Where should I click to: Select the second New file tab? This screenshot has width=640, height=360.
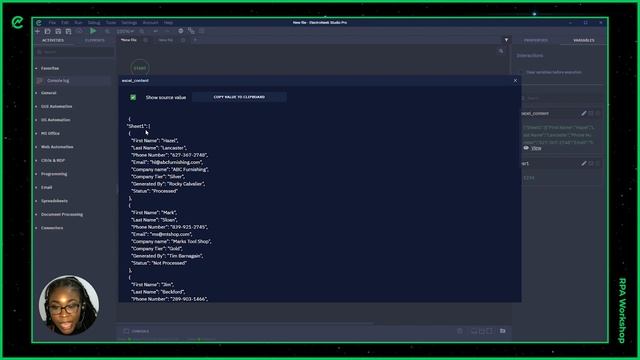click(166, 40)
